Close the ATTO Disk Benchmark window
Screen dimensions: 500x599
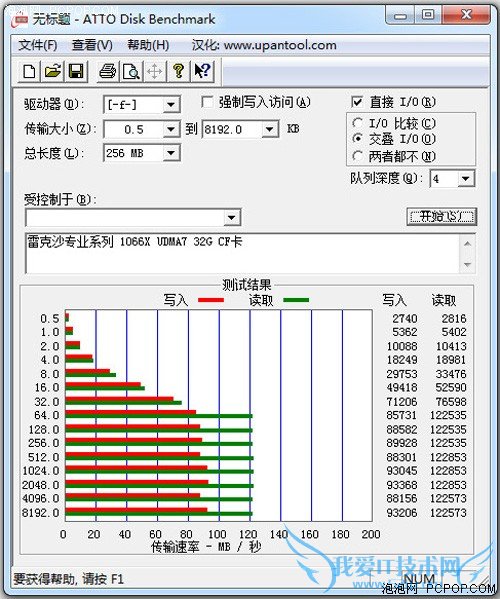(466, 16)
